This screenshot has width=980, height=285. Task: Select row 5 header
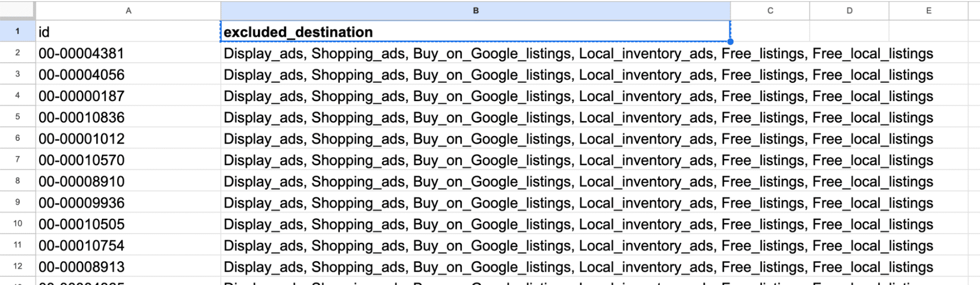pyautogui.click(x=18, y=117)
